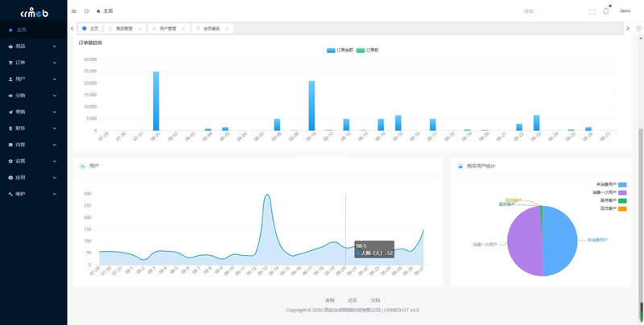Click the refresh icon in the header
This screenshot has width=644, height=325.
coord(86,11)
